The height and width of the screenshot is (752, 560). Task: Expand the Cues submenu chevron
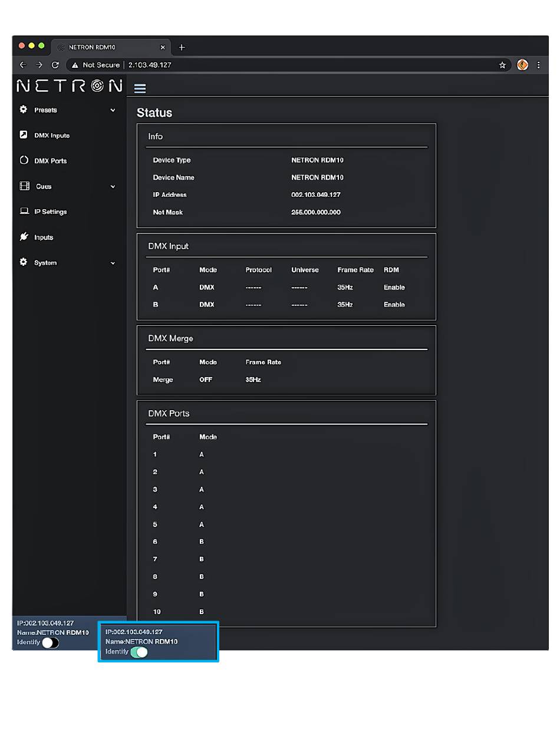113,187
